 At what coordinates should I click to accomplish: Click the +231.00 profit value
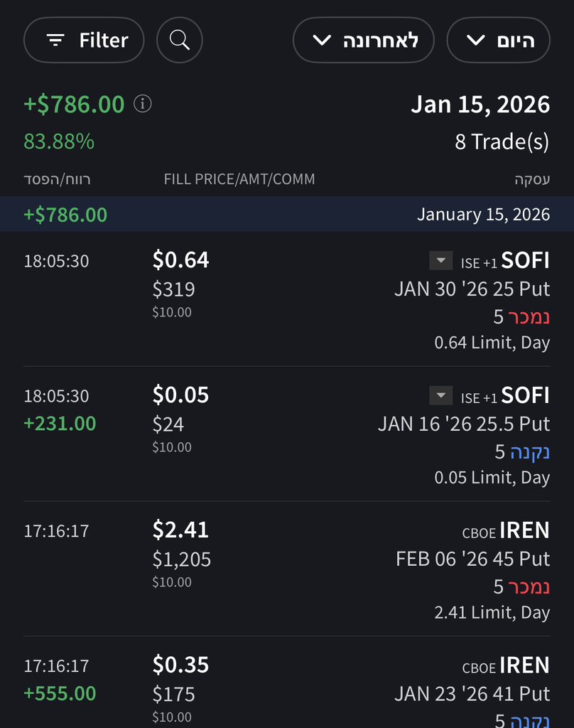click(x=60, y=424)
